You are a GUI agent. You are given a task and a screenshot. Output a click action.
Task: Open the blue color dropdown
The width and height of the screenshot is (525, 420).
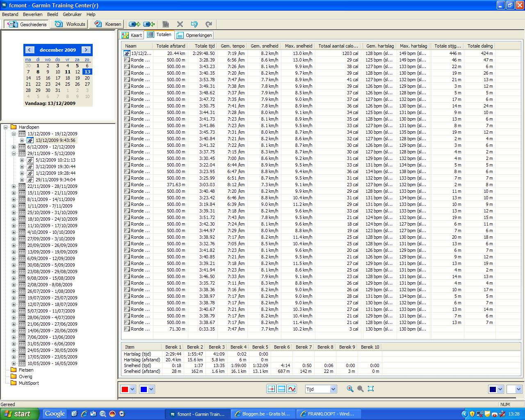point(151,389)
